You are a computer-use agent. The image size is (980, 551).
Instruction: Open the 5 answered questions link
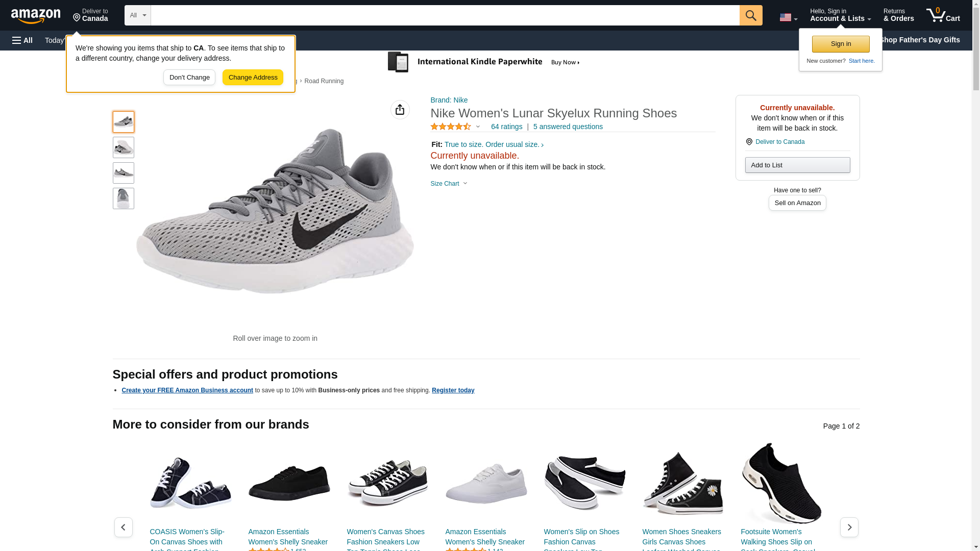pyautogui.click(x=568, y=127)
